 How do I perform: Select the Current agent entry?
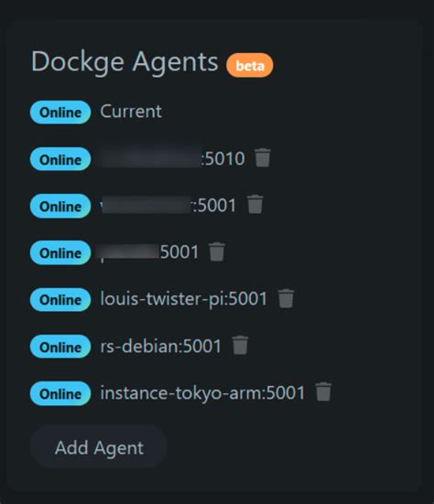pyautogui.click(x=131, y=112)
